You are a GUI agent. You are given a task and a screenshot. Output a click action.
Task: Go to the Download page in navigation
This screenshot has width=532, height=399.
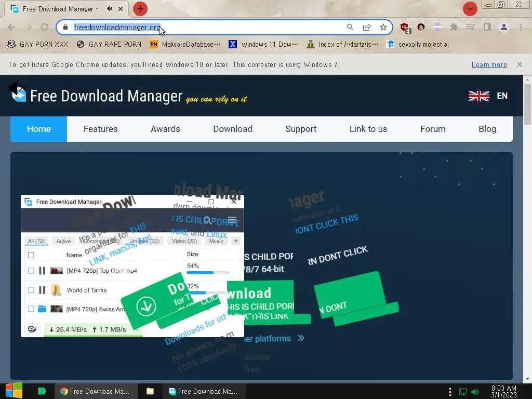click(233, 129)
